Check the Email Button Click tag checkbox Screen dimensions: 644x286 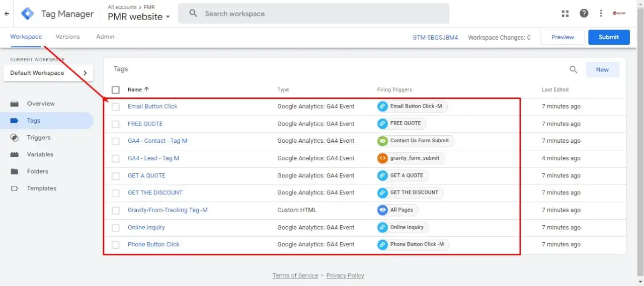click(x=116, y=107)
